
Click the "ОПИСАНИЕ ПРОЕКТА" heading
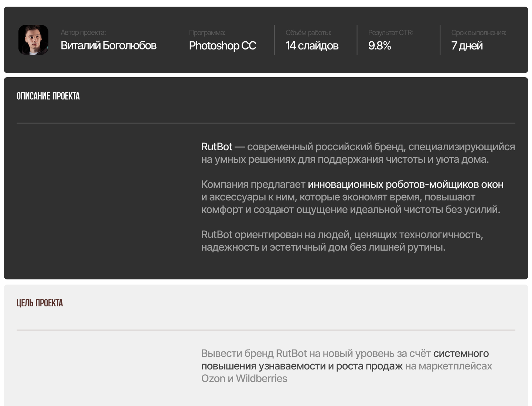click(x=48, y=96)
